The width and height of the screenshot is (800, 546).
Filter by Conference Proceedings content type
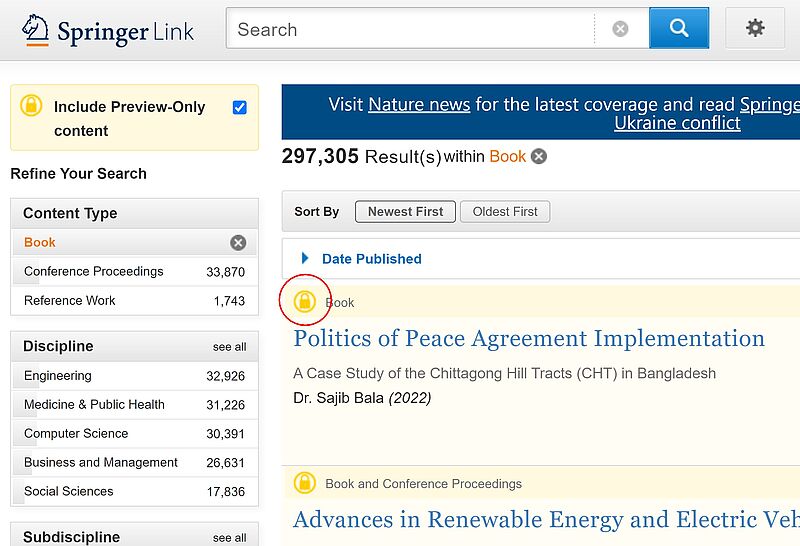[x=134, y=272]
